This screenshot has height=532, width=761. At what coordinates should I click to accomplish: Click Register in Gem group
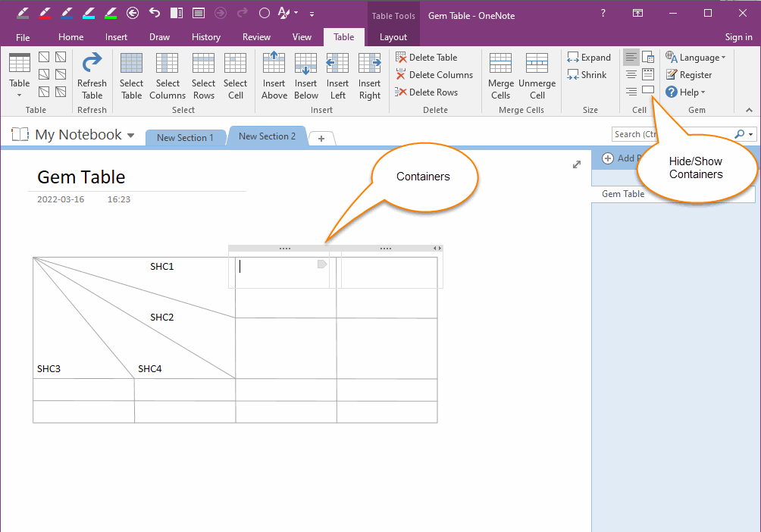[689, 75]
